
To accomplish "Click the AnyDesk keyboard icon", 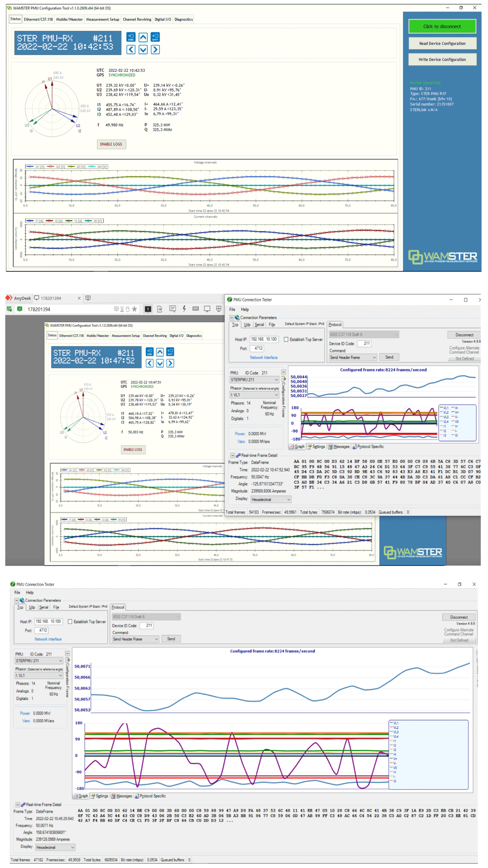I will (x=196, y=309).
